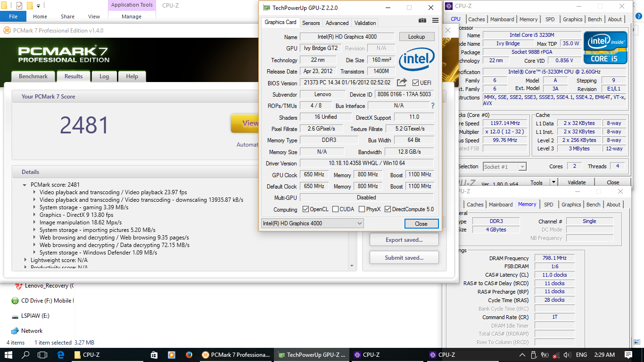Open the PCMark 7 Log tab
The width and height of the screenshot is (644, 362).
(104, 76)
